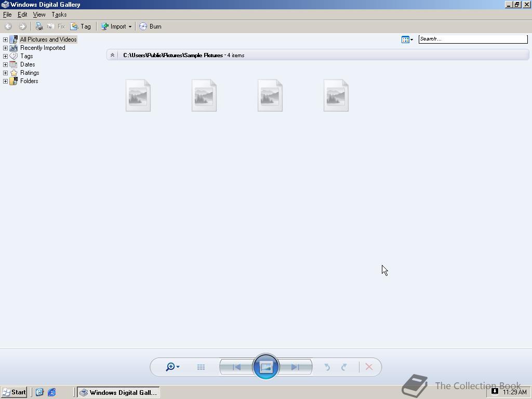
Task: Click the system tray download icon
Action: point(495,391)
